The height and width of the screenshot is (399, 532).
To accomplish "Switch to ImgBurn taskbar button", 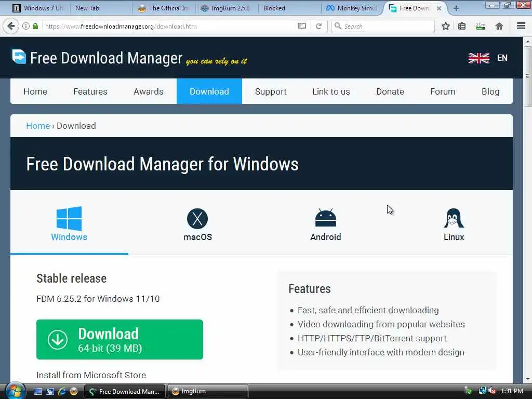I will (207, 391).
